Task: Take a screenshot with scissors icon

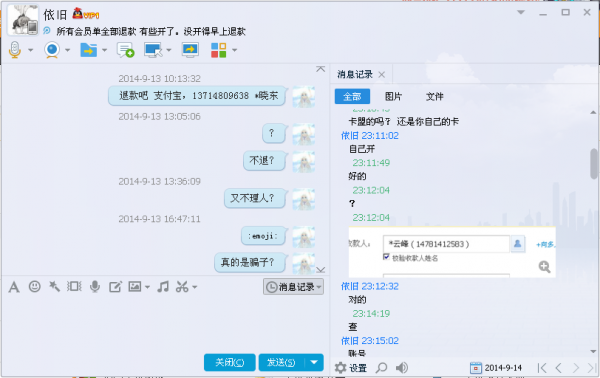Action: tap(182, 287)
